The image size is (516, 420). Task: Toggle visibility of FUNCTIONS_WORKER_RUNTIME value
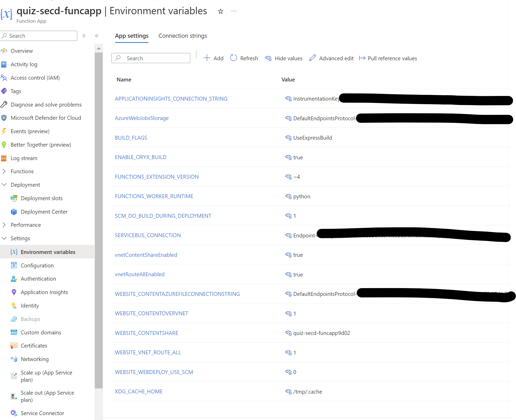[x=288, y=196]
